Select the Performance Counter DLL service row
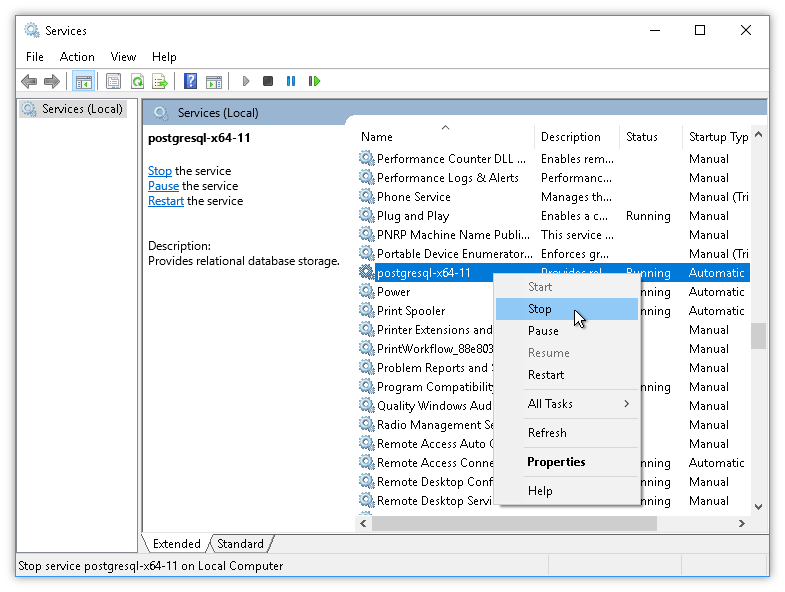The width and height of the screenshot is (785, 592). tap(554, 159)
